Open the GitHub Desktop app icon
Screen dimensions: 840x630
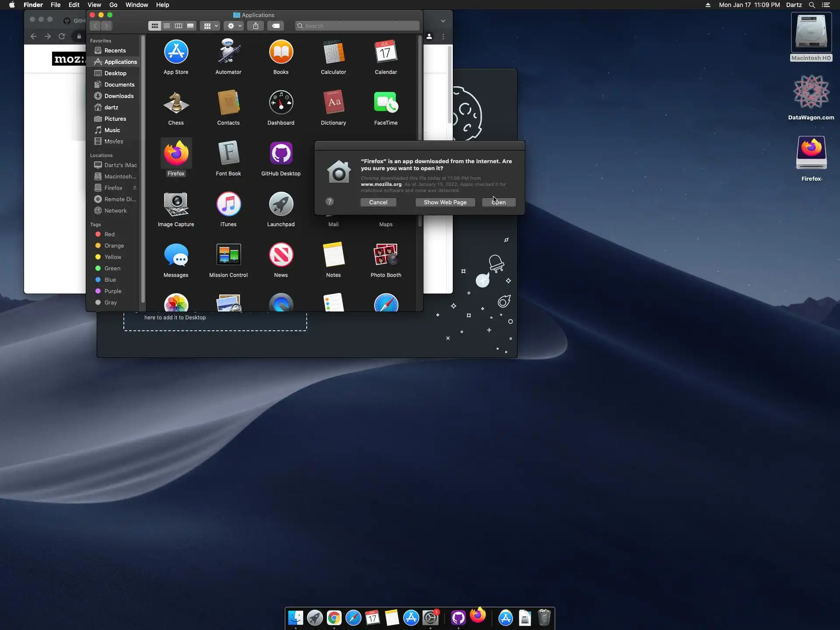[281, 154]
